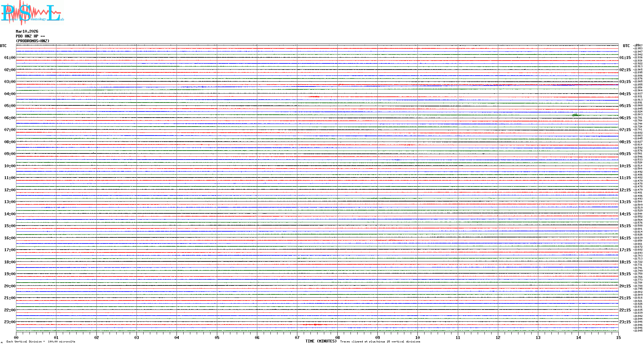Click the right UTC axis label

(x=626, y=46)
